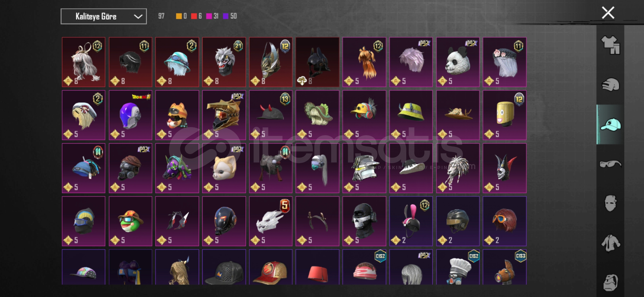
Task: Filter by the pink quality color square
Action: 209,16
